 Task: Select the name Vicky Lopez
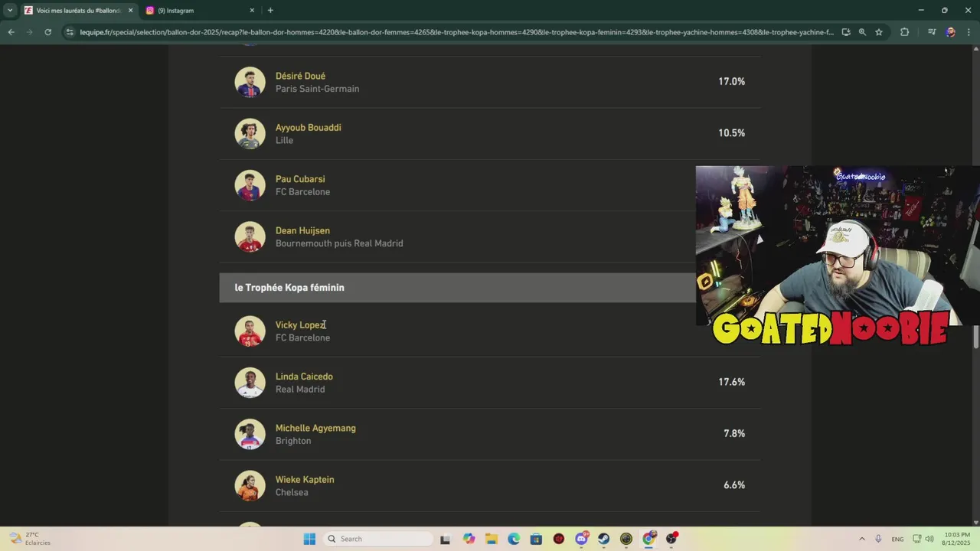(300, 324)
